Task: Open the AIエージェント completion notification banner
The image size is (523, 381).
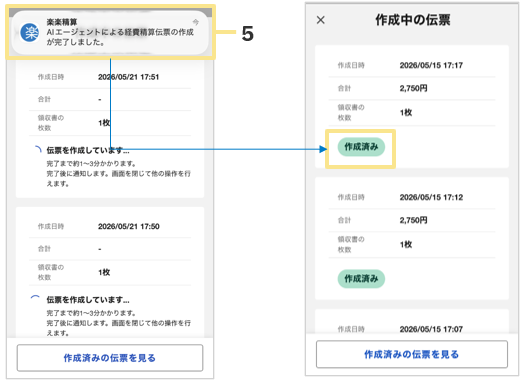Action: pos(110,32)
